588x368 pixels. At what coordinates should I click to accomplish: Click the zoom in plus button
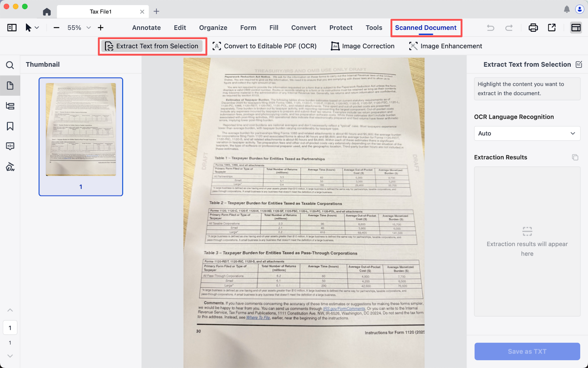(101, 28)
